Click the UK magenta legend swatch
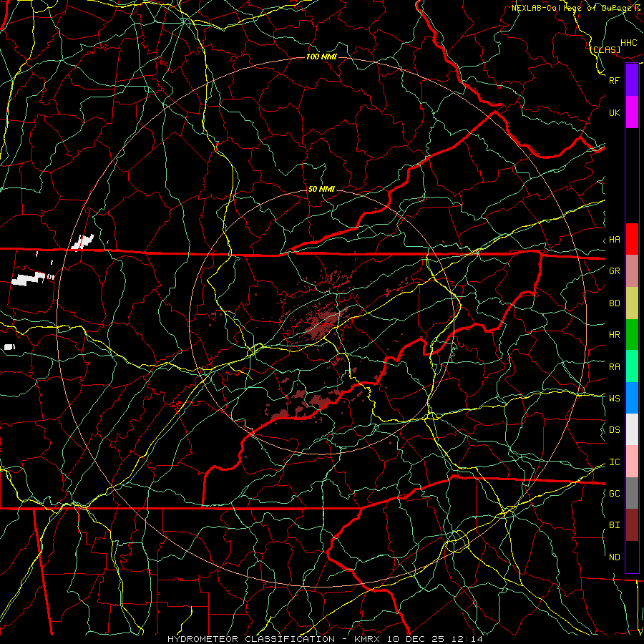 point(632,112)
